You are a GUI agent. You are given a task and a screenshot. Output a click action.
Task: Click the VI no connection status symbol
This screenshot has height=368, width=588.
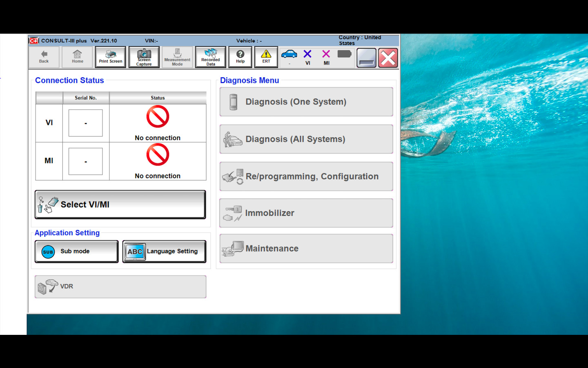point(158,117)
